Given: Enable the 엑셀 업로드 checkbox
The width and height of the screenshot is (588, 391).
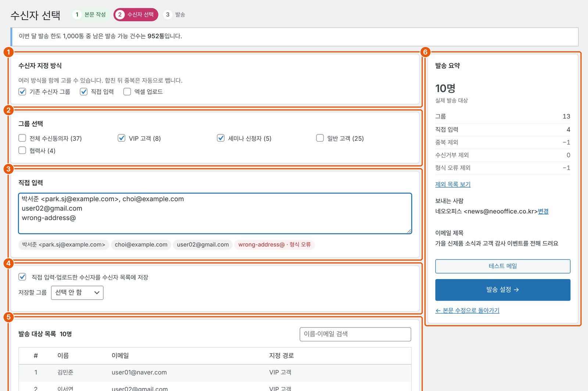Looking at the screenshot, I should 127,91.
